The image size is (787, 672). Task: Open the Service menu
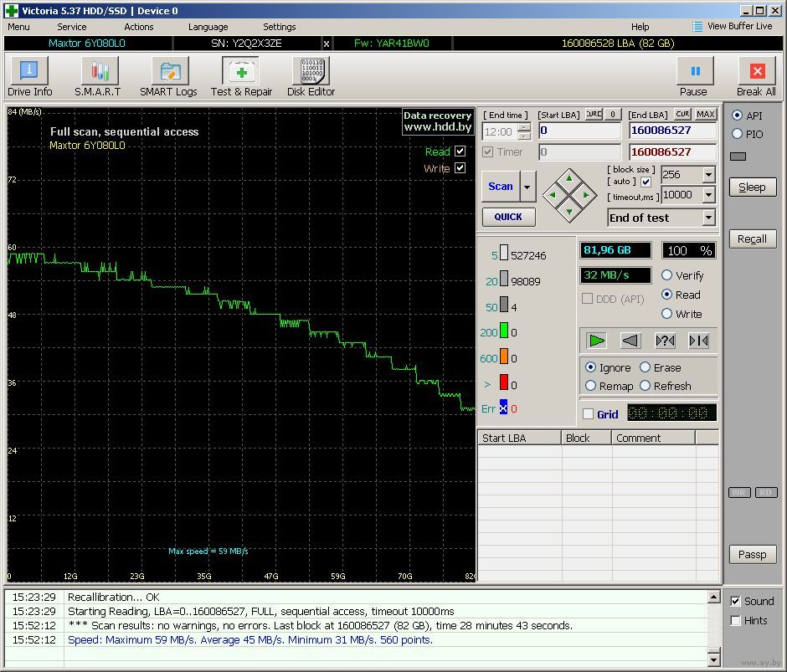[72, 27]
